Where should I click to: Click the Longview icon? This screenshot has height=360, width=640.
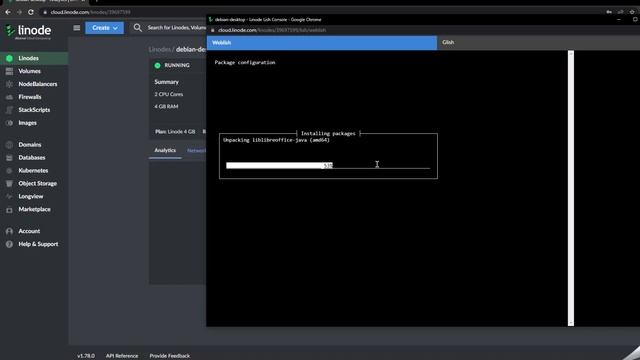pyautogui.click(x=9, y=196)
